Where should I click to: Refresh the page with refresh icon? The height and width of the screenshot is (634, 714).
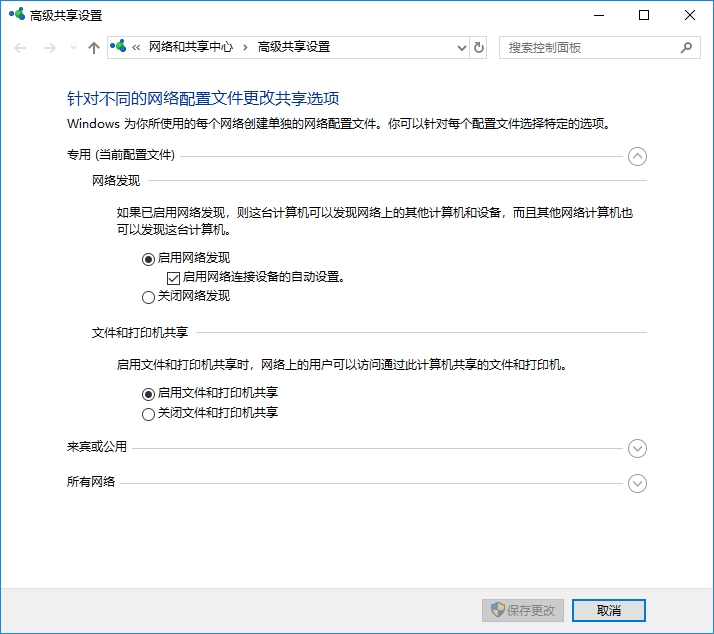coord(479,48)
